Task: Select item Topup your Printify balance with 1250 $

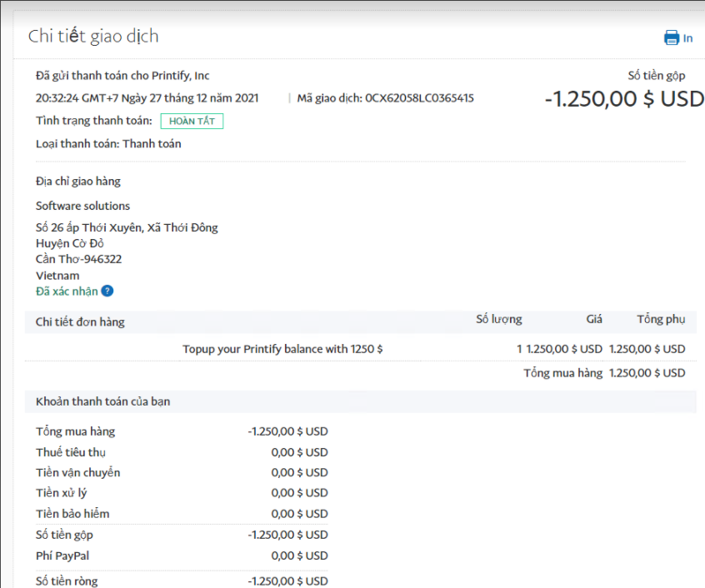Action: [282, 349]
